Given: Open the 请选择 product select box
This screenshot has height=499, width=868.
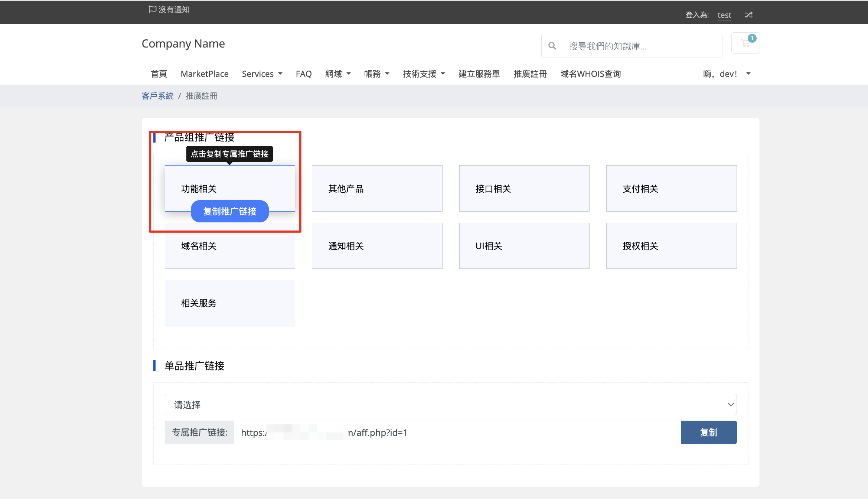Looking at the screenshot, I should point(450,404).
